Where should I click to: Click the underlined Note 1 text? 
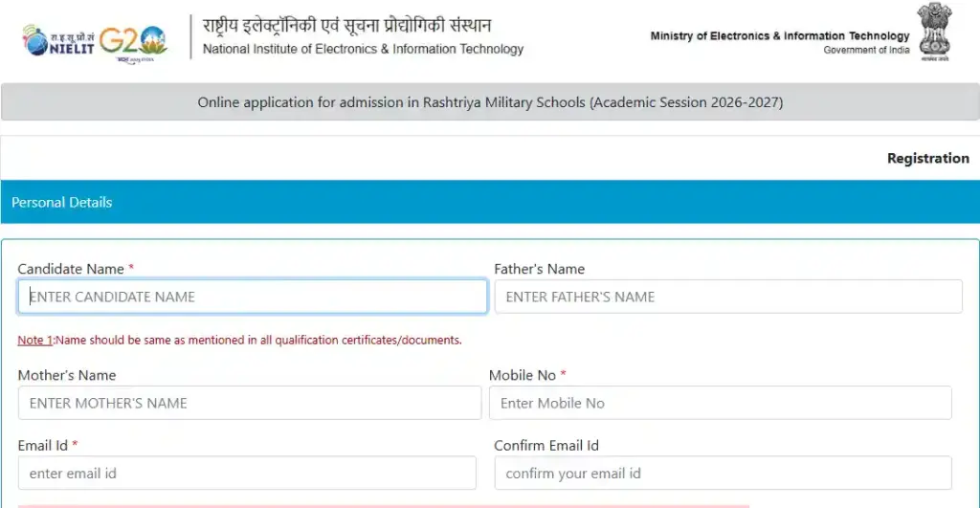coord(35,340)
